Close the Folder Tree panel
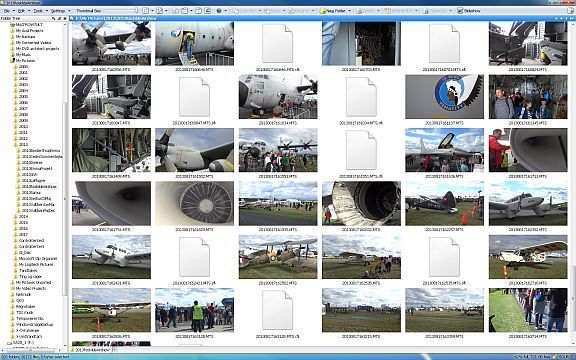Image resolution: width=576 pixels, height=360 pixels. pyautogui.click(x=65, y=18)
